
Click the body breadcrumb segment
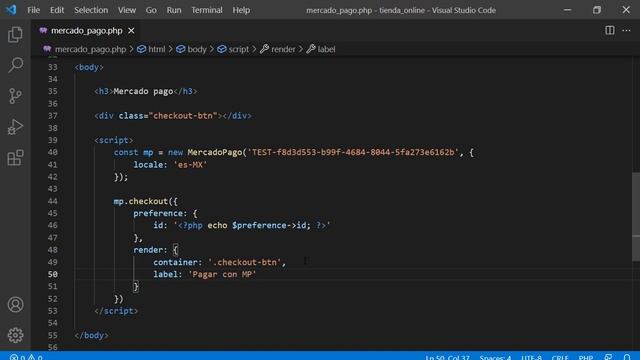tap(197, 49)
